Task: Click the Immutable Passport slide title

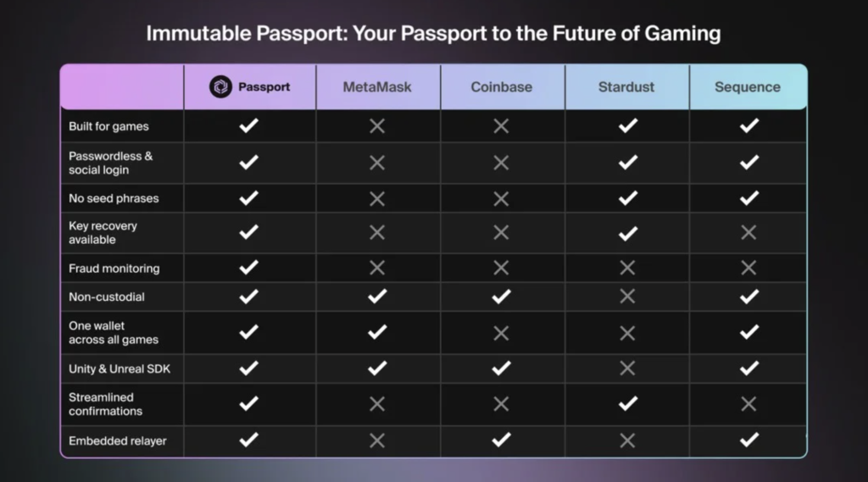Action: click(x=433, y=33)
